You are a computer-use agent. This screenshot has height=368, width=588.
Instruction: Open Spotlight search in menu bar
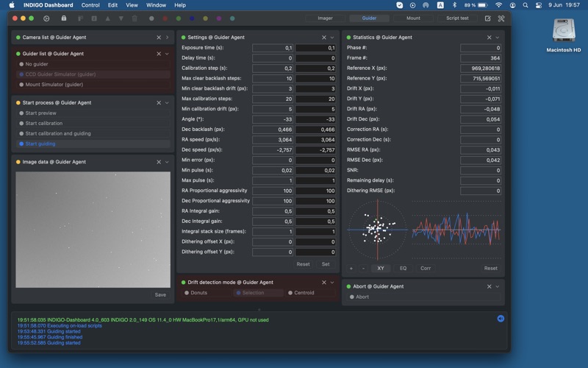coord(526,5)
